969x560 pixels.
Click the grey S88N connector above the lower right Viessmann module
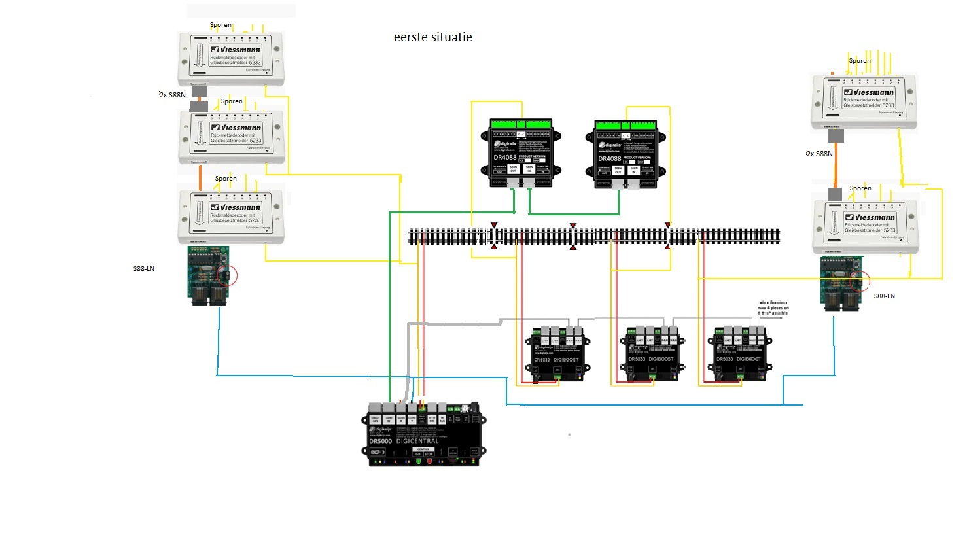835,194
